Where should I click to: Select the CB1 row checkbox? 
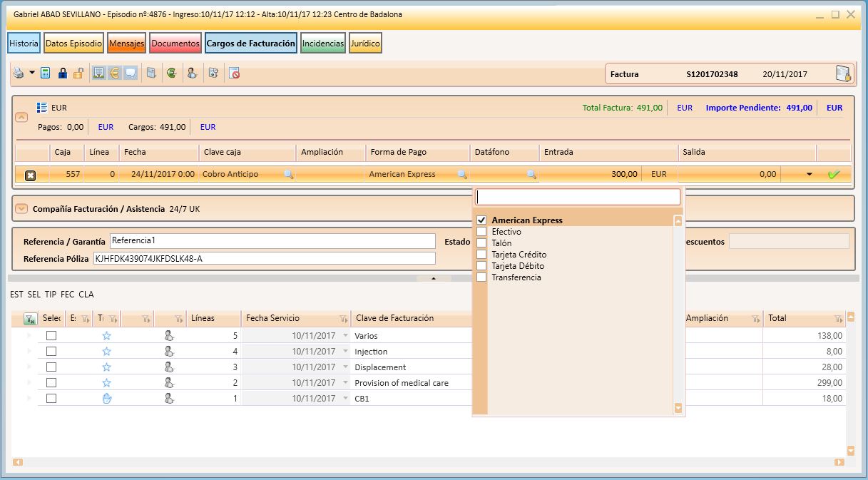(x=51, y=398)
